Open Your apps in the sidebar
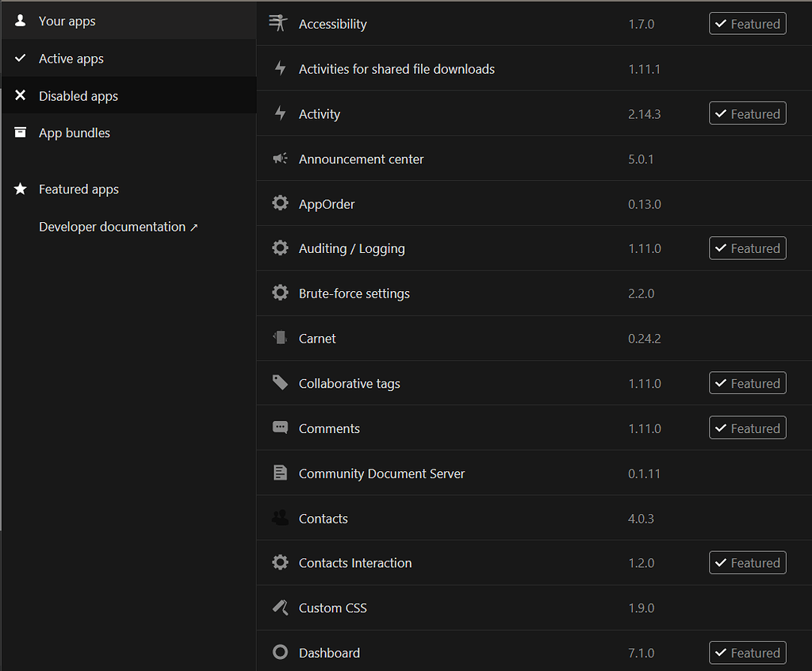 (x=67, y=21)
